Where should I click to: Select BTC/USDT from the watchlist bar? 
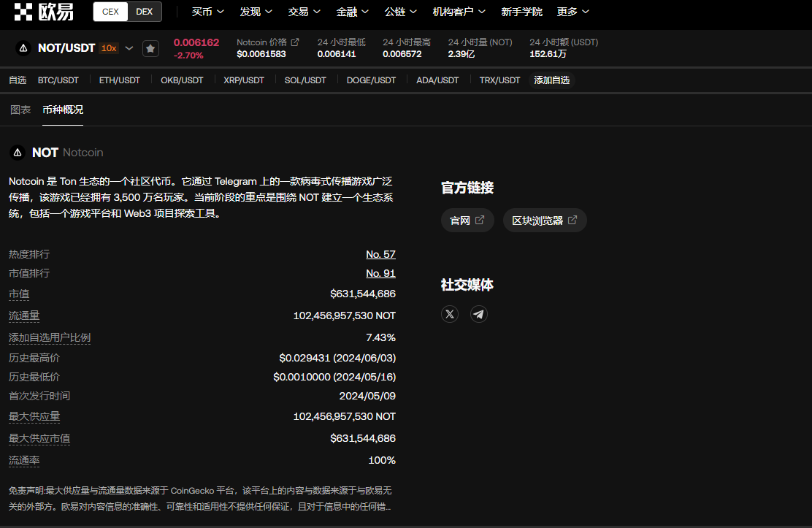[58, 80]
